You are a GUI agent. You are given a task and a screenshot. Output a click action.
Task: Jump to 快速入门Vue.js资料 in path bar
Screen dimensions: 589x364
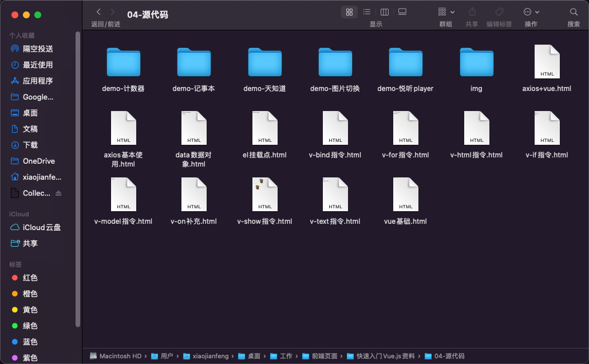click(381, 356)
